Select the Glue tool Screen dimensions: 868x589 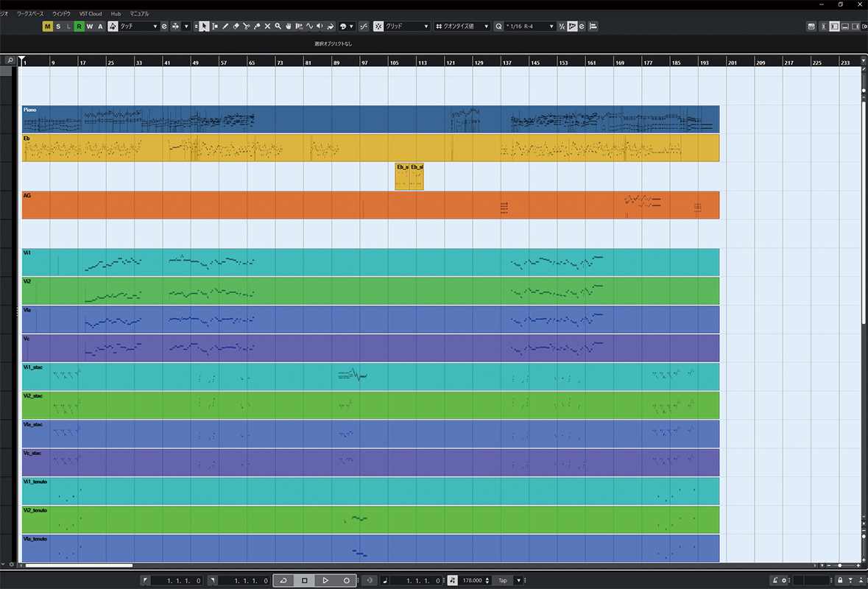(257, 27)
